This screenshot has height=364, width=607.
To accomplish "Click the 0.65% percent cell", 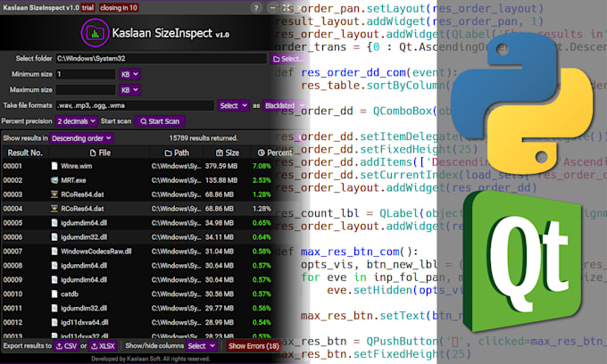I will pyautogui.click(x=262, y=223).
